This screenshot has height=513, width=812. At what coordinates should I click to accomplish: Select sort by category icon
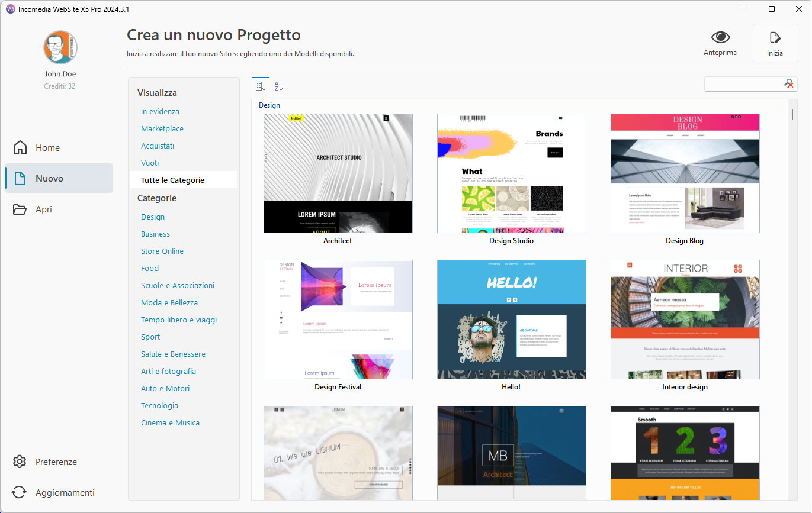[260, 86]
